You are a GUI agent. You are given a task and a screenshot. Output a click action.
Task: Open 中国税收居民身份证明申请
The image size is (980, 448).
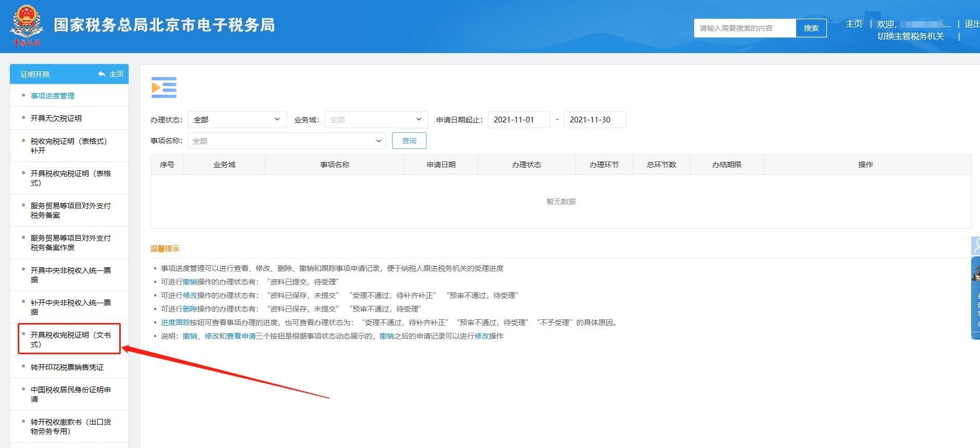coord(71,394)
